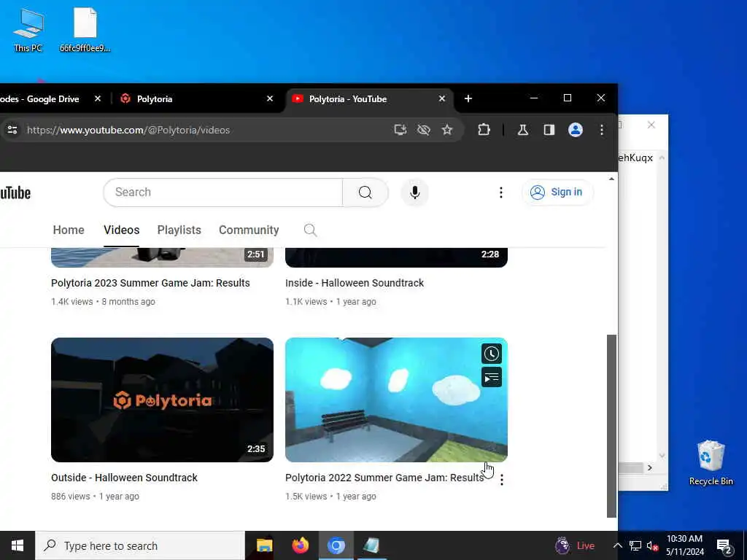Close the background window behind Chrome
The image size is (747, 560).
coord(651,125)
